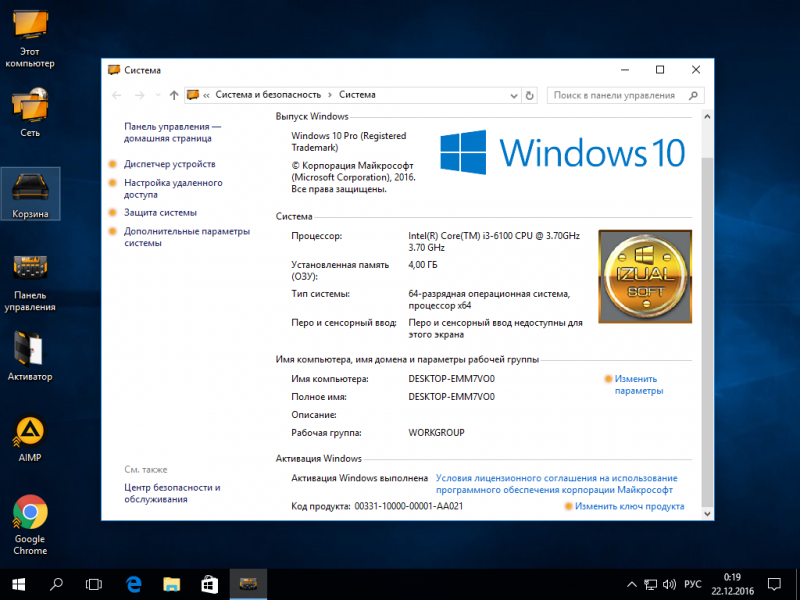This screenshot has width=800, height=600.
Task: Select the Сеть desktop icon
Action: [30, 112]
